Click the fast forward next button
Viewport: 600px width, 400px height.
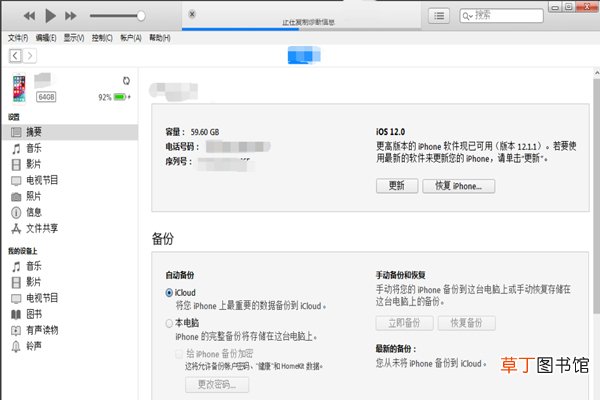(x=71, y=16)
